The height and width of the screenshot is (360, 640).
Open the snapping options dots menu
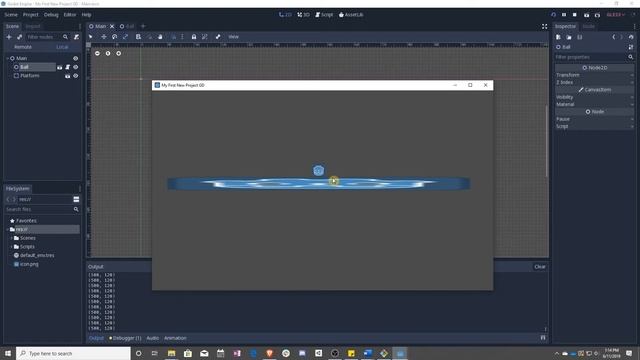(x=182, y=37)
